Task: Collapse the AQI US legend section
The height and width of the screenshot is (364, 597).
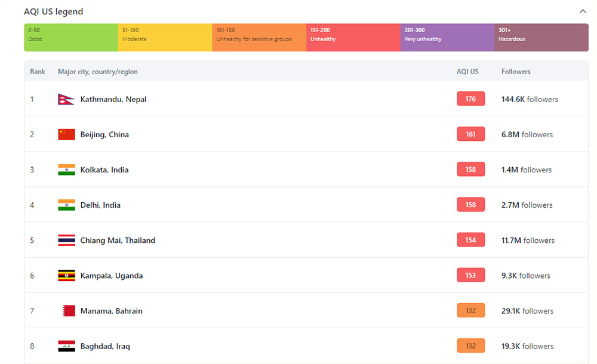Action: tap(583, 11)
